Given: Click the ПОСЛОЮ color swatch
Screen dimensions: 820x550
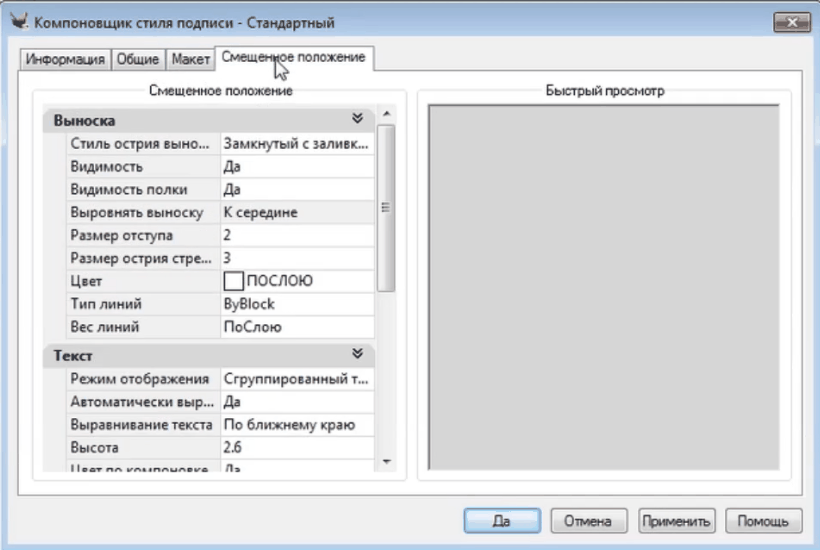Looking at the screenshot, I should pyautogui.click(x=233, y=281).
